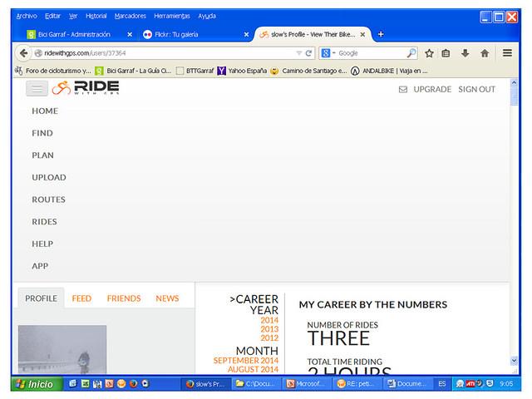Screen dimensions: 532x399
Task: Select CAREER stats view
Action: (254, 299)
